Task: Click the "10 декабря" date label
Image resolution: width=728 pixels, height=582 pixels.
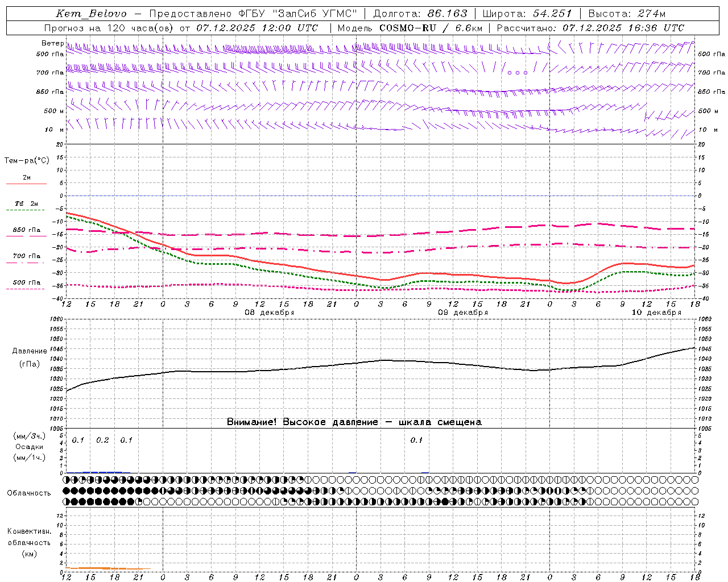Action: (x=656, y=313)
